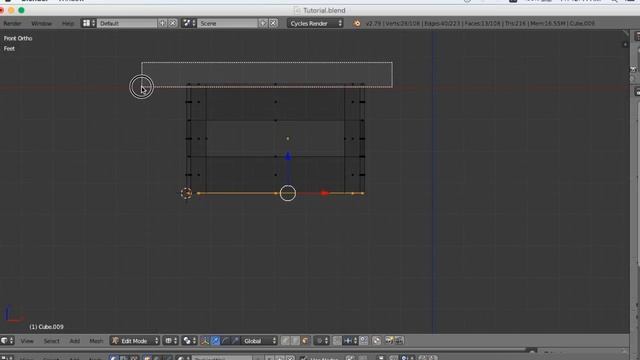
Task: Click the Default screen layout name field
Action: tap(127, 23)
